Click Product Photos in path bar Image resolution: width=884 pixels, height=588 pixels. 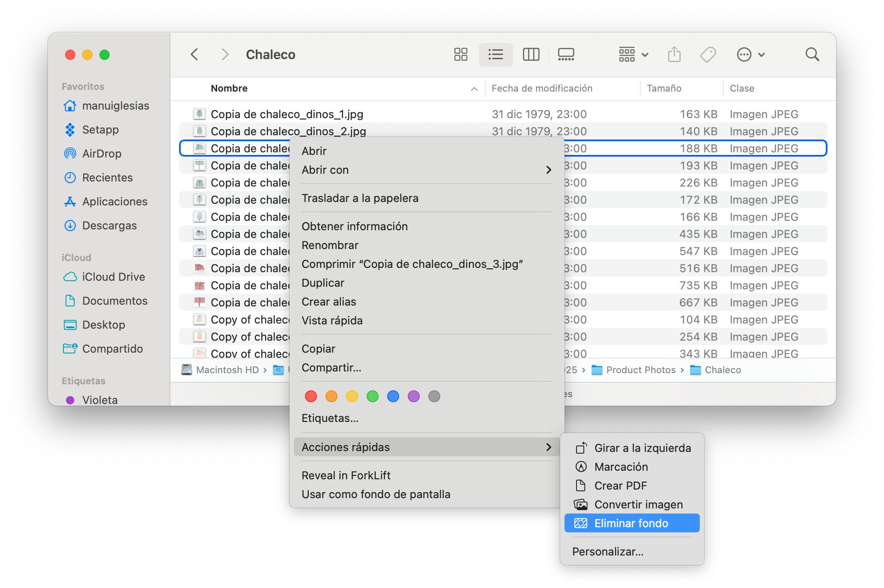pos(640,370)
